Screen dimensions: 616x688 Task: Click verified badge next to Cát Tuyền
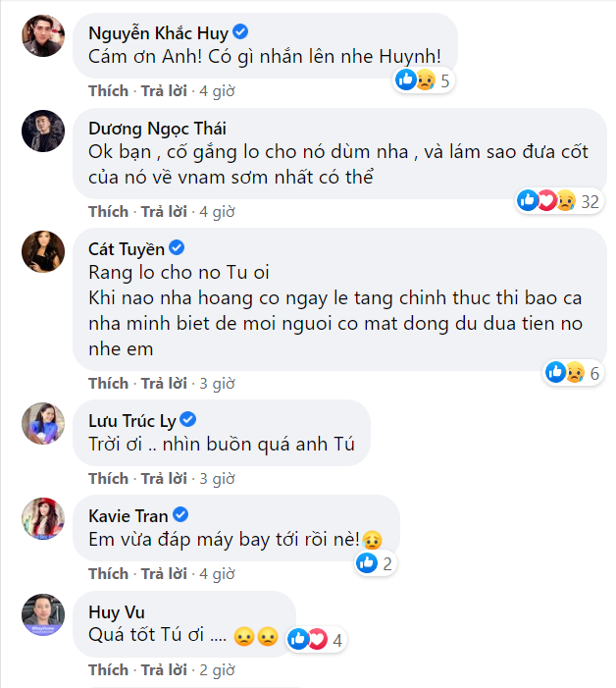point(178,246)
